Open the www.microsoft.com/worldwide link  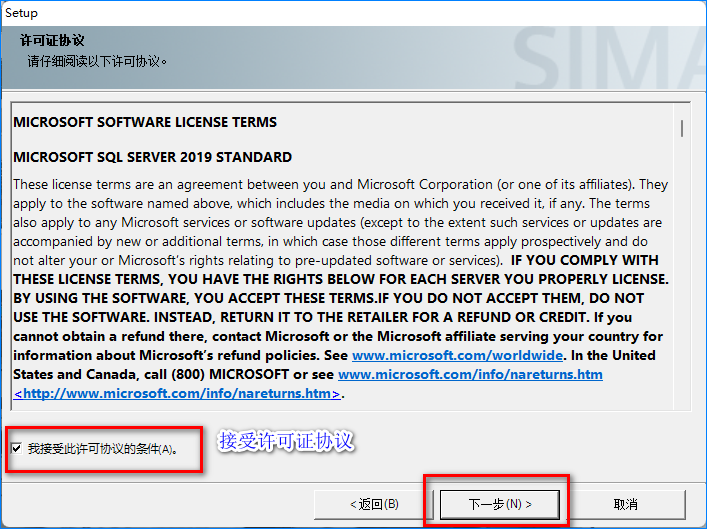[457, 355]
